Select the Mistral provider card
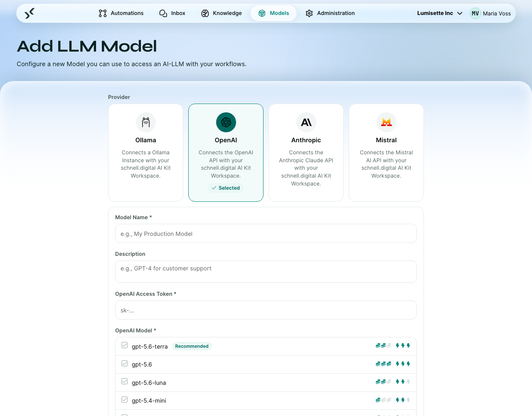 (387, 153)
